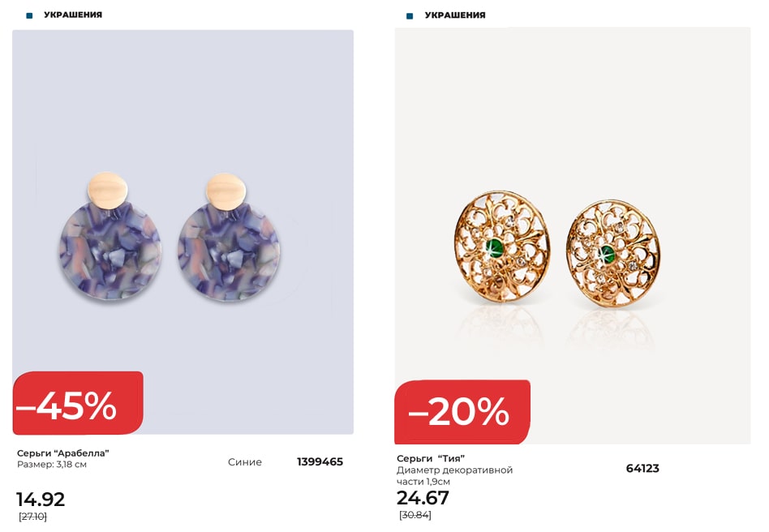Click the Размер: 3,18 см description

[x=52, y=465]
